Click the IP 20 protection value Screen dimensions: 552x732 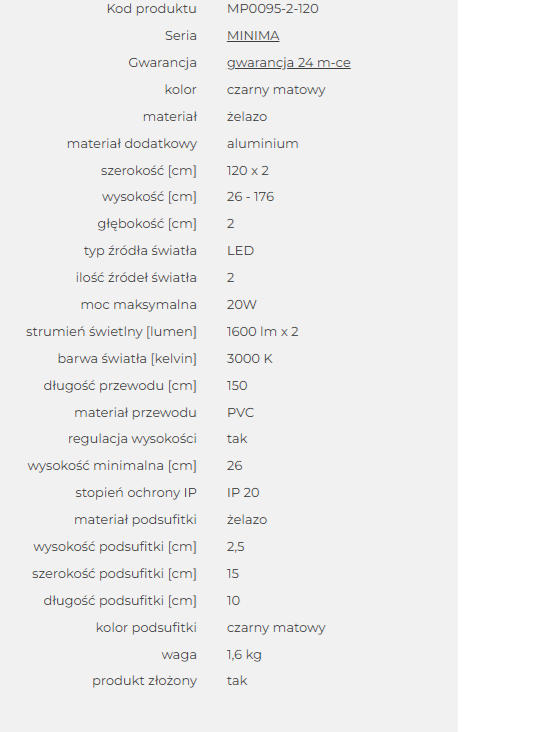click(243, 493)
